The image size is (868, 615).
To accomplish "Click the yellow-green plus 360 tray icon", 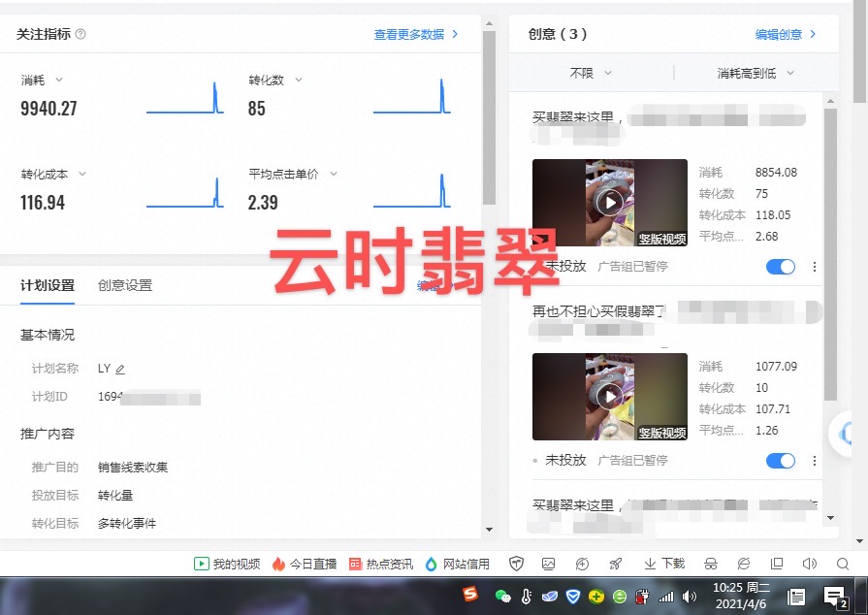I will pos(596,597).
